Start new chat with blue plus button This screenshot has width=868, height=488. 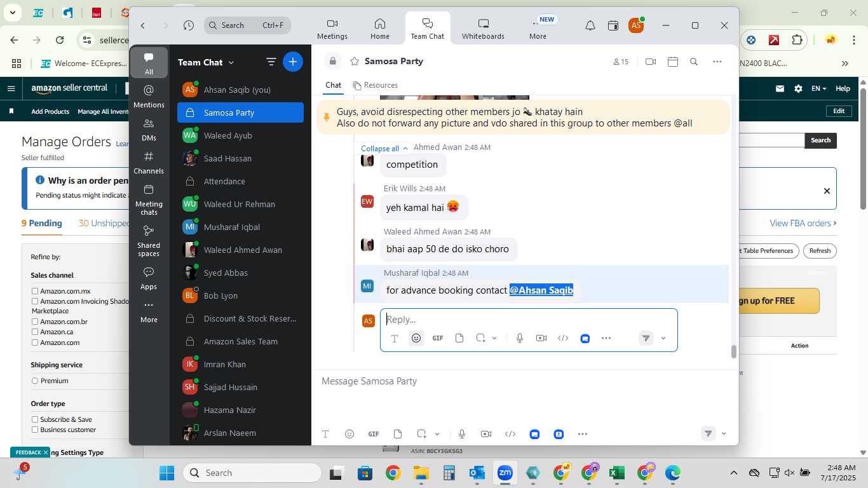(x=293, y=62)
